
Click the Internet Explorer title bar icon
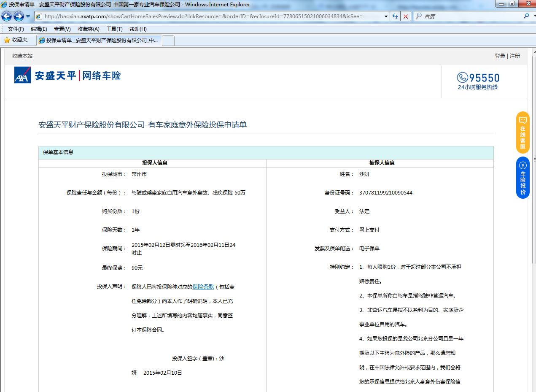tap(4, 4)
